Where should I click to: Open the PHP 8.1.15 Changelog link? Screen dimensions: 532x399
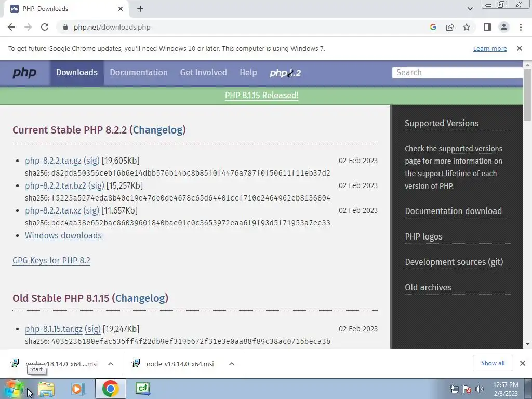point(140,298)
